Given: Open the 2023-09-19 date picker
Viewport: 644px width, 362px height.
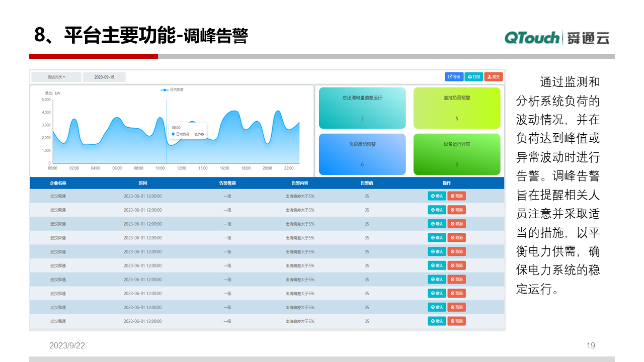Looking at the screenshot, I should [x=104, y=76].
